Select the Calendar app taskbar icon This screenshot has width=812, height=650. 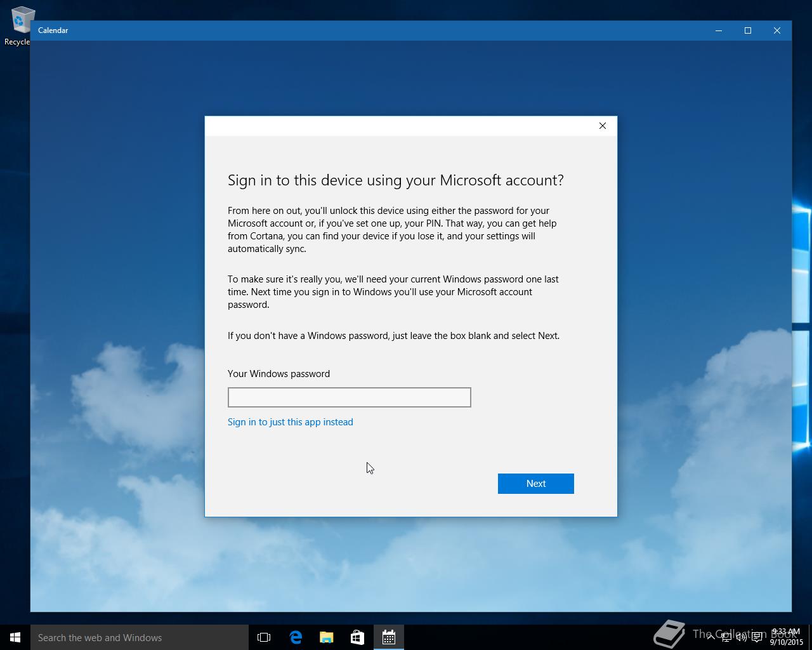tap(388, 637)
